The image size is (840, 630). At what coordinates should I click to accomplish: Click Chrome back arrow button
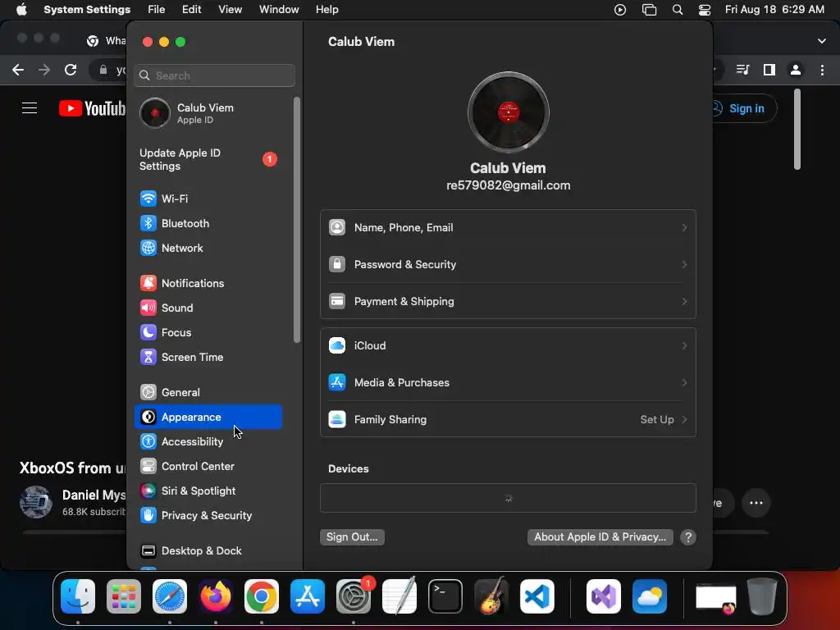(18, 71)
